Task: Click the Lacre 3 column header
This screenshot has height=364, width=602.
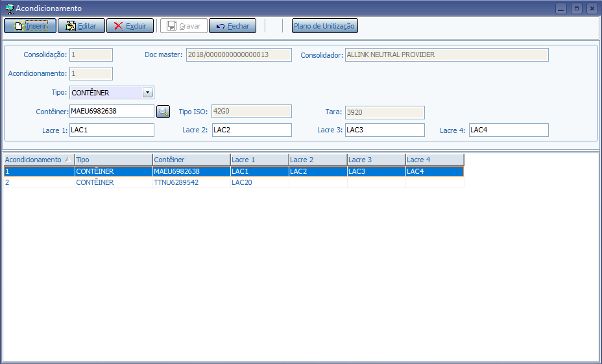Action: [x=376, y=160]
